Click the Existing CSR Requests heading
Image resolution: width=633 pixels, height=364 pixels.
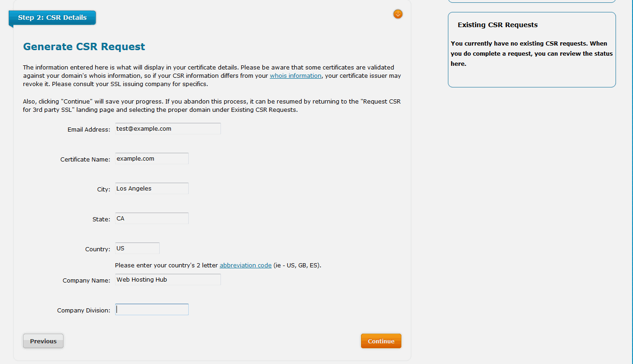click(x=498, y=25)
